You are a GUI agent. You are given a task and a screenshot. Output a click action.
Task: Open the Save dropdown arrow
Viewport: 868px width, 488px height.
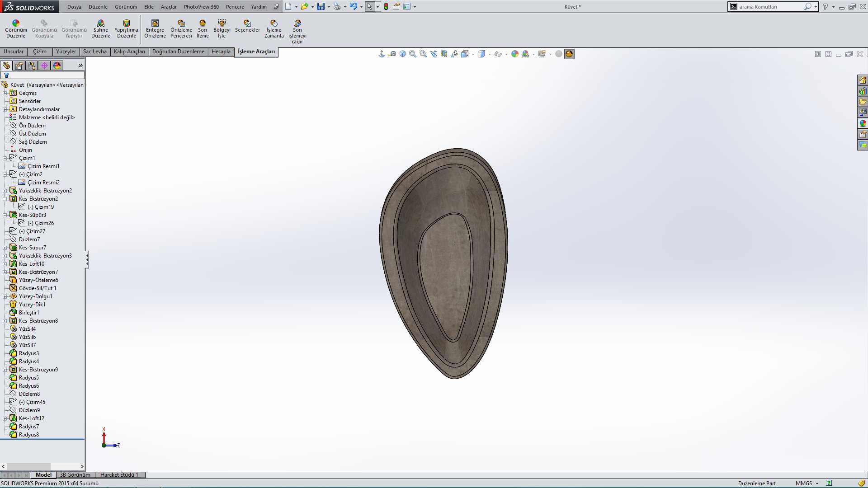pyautogui.click(x=328, y=7)
